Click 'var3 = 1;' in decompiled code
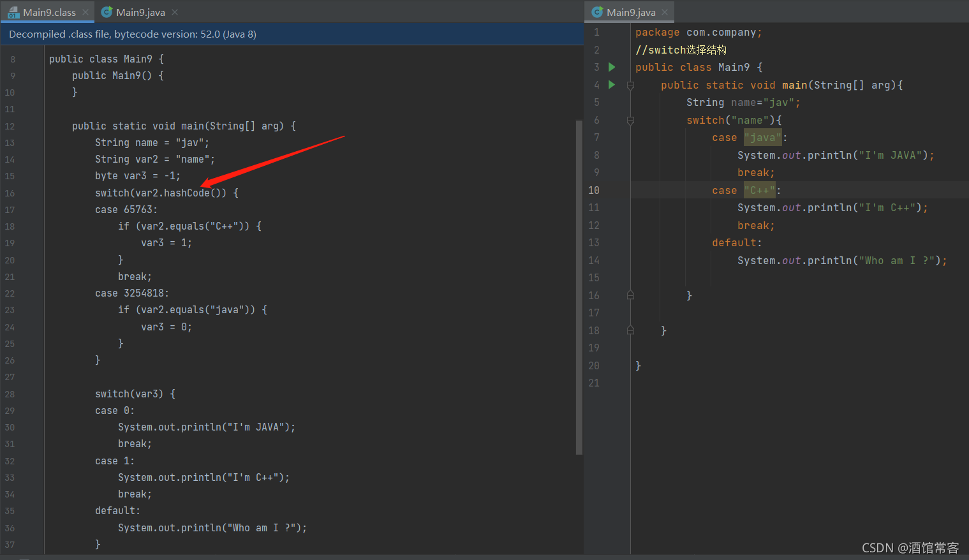The image size is (969, 560). tap(166, 242)
